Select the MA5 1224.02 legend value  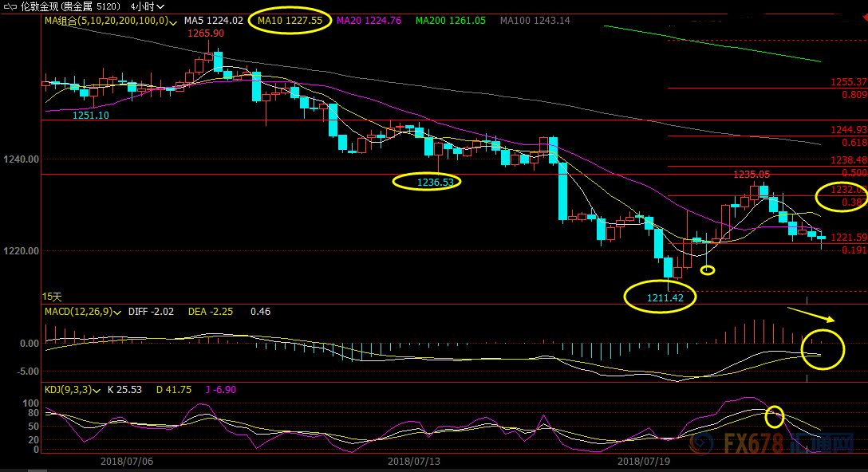point(214,21)
